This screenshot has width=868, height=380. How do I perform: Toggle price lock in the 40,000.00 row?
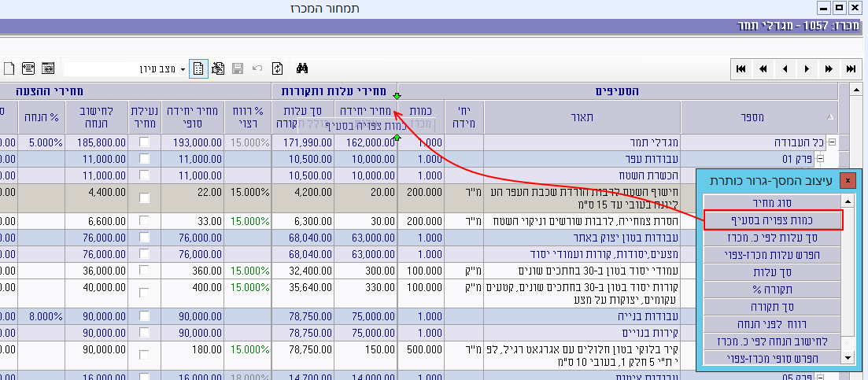click(x=144, y=293)
